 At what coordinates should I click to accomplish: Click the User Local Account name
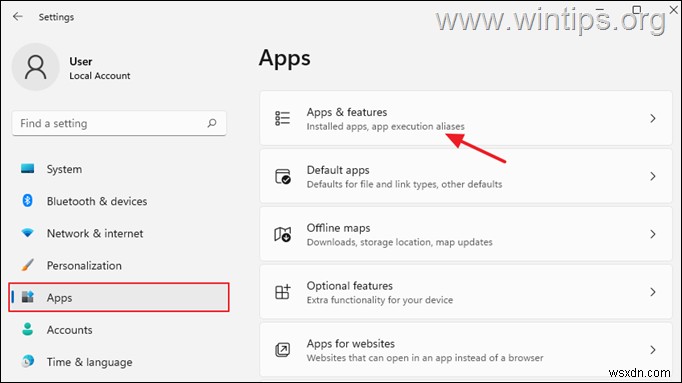[x=100, y=68]
